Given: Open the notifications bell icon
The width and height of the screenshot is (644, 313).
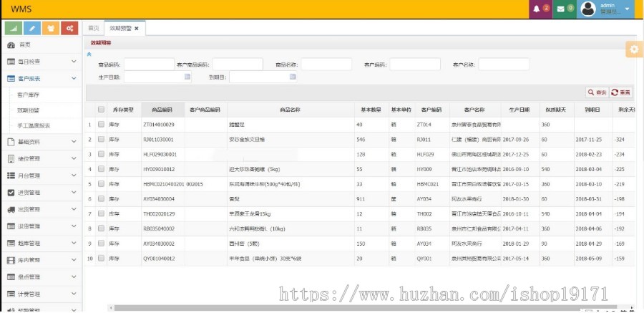Looking at the screenshot, I should coord(537,9).
